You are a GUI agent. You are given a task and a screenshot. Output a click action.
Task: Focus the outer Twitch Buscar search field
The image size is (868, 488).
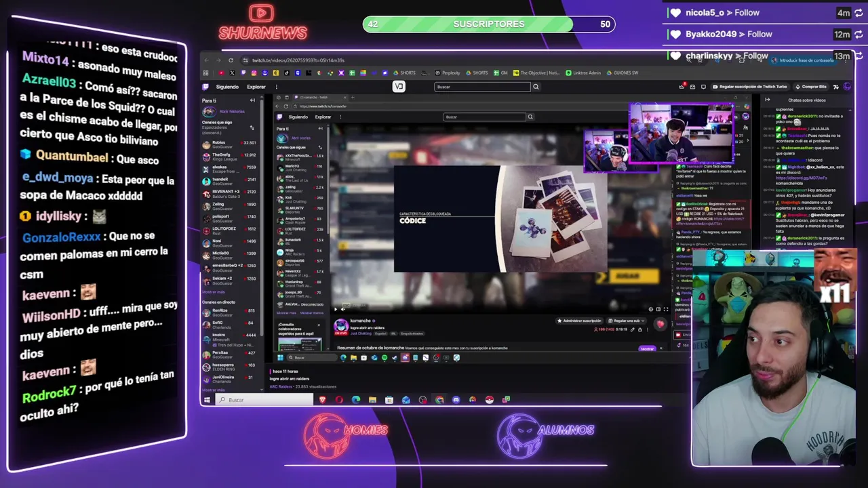click(x=482, y=87)
